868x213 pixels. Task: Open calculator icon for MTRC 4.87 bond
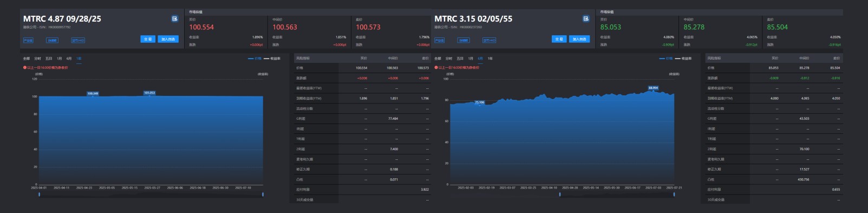tap(175, 18)
